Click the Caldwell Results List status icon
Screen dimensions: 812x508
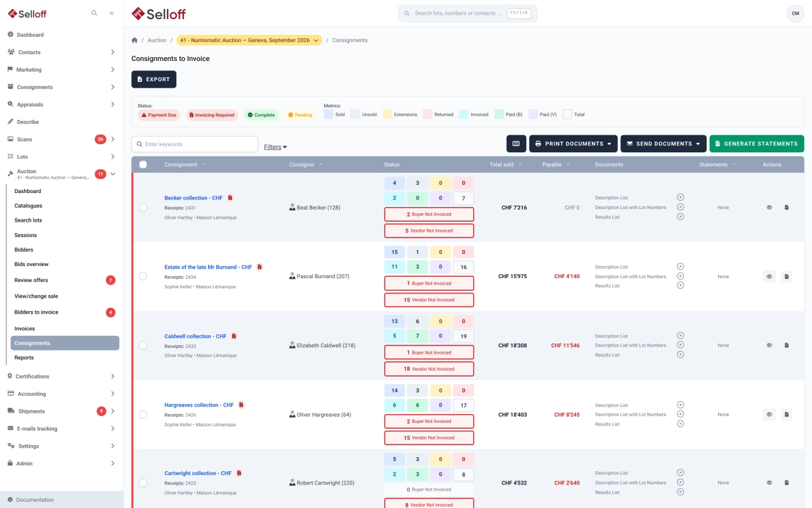[x=681, y=355]
